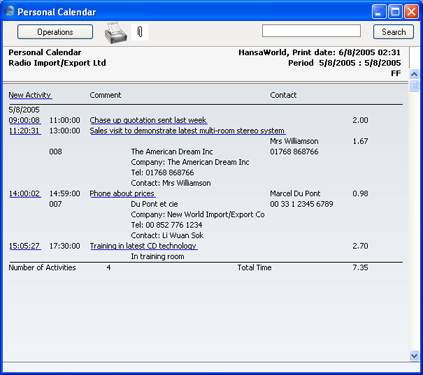Screen dimensions: 423x375
Task: Focus the search text field
Action: (311, 31)
